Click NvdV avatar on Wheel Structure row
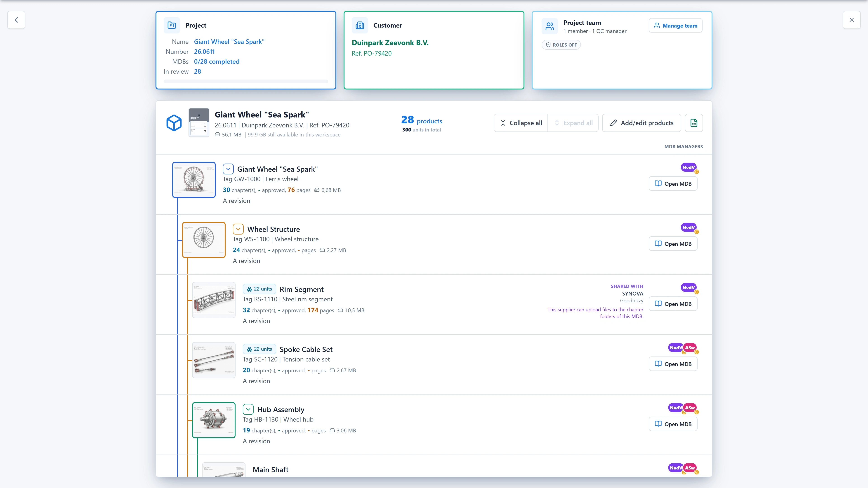868x488 pixels. point(688,228)
